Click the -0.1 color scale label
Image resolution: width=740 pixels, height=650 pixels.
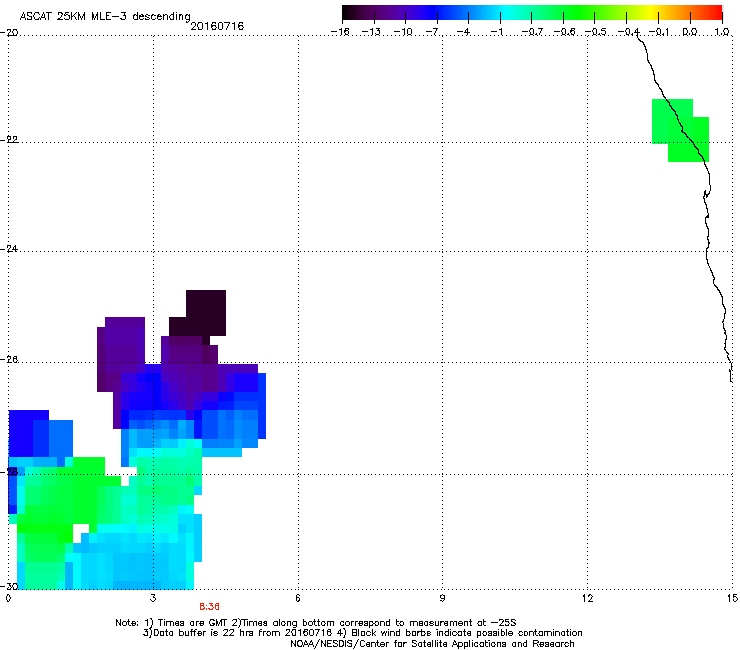click(x=659, y=32)
